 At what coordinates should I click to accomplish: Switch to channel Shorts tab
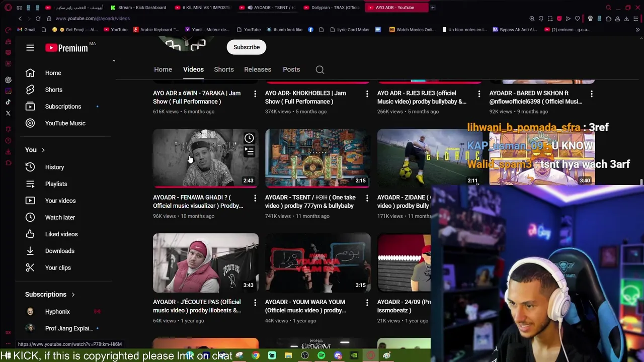(224, 69)
